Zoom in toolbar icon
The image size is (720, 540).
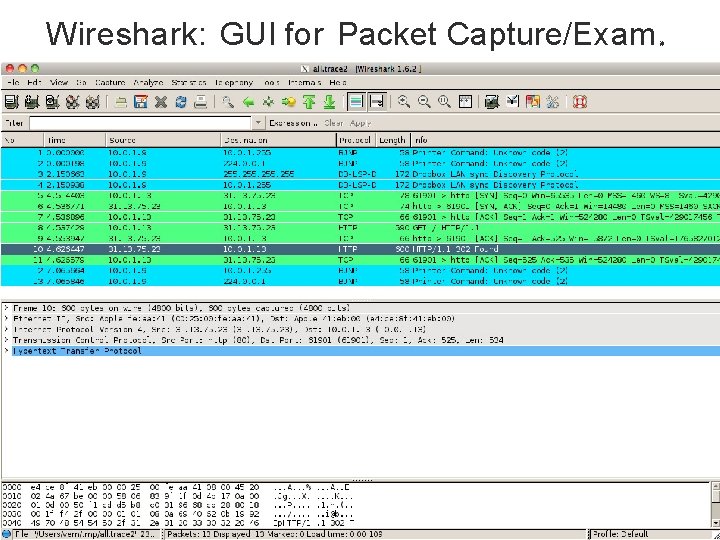404,101
